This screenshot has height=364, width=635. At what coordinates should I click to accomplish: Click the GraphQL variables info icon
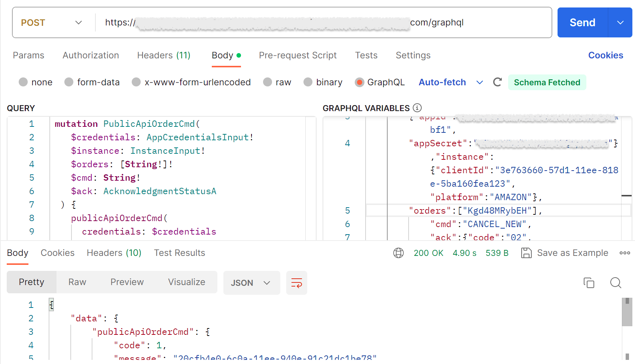(x=417, y=108)
